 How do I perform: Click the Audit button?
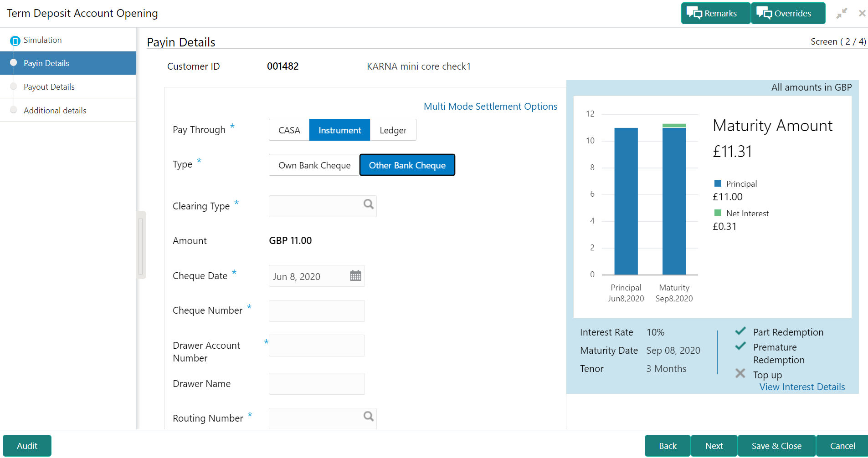point(27,446)
